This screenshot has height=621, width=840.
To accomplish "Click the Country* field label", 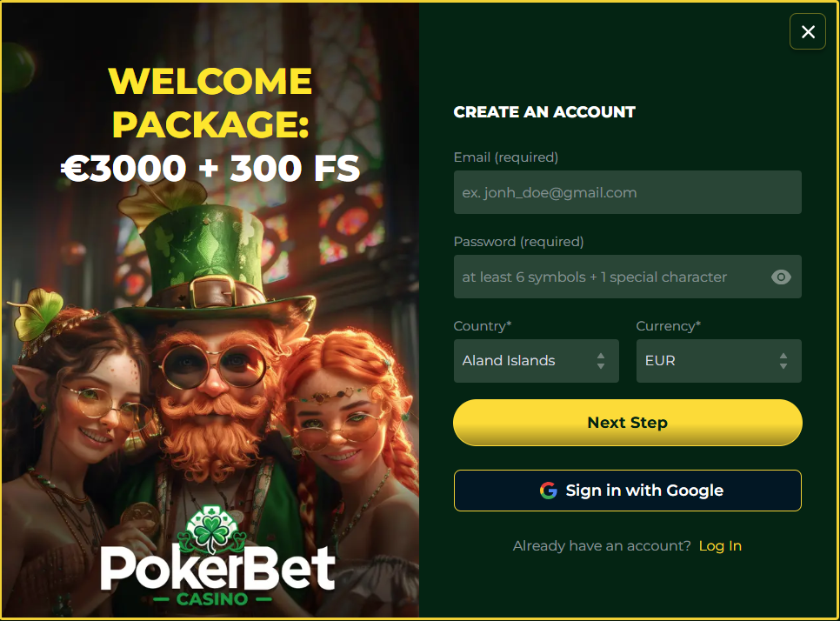I will pyautogui.click(x=482, y=326).
